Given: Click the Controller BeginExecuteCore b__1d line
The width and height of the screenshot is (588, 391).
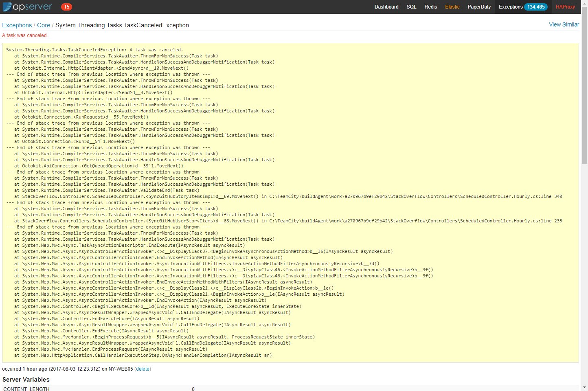Looking at the screenshot, I should [158, 306].
